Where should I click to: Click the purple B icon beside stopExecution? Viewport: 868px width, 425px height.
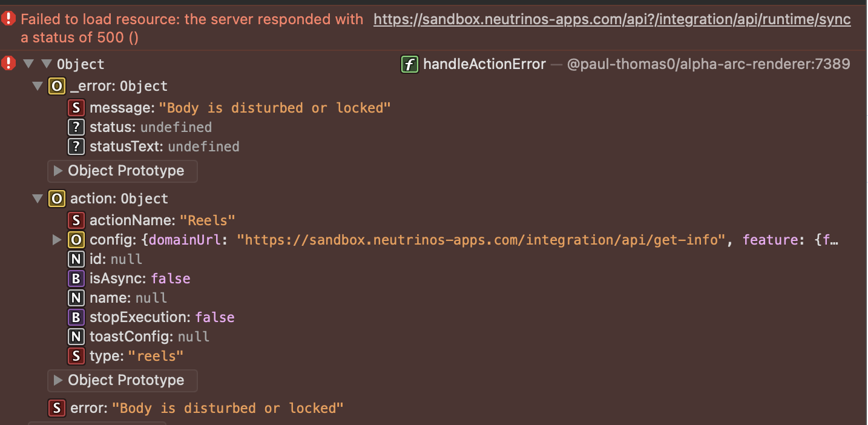76,317
